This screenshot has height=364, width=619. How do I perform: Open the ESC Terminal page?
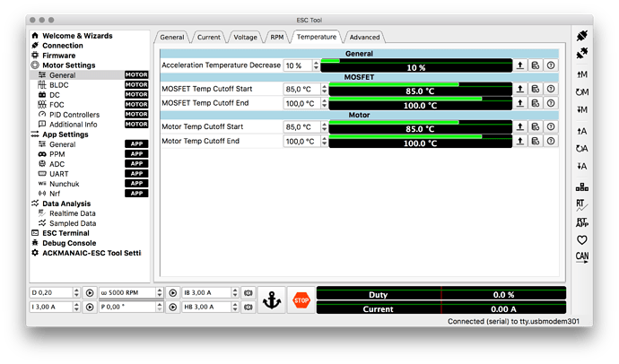pyautogui.click(x=65, y=233)
